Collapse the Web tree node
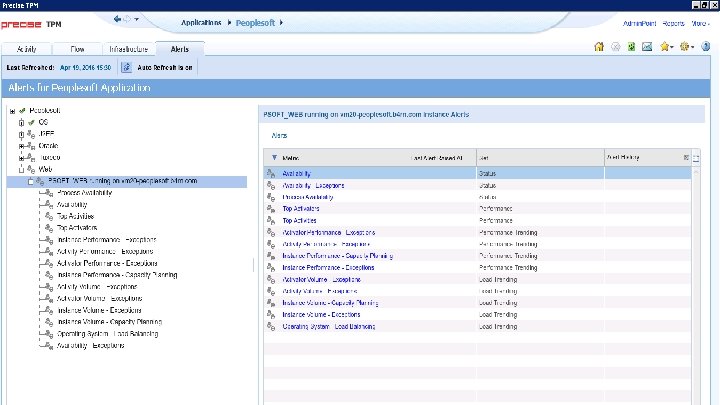This screenshot has width=720, height=405. click(x=21, y=169)
